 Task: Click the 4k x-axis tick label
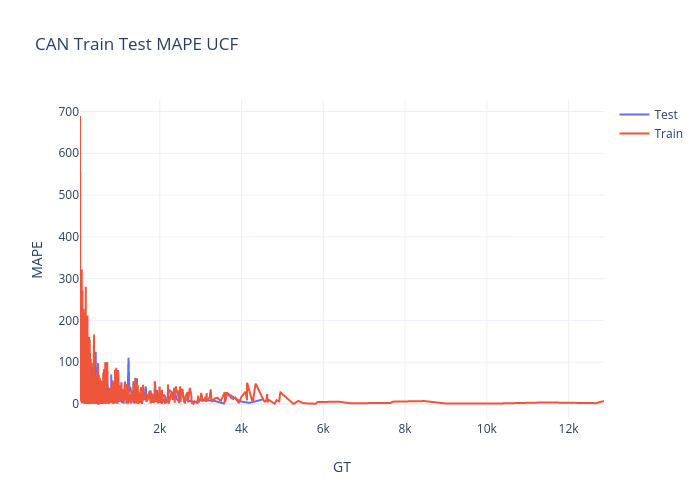pos(241,429)
